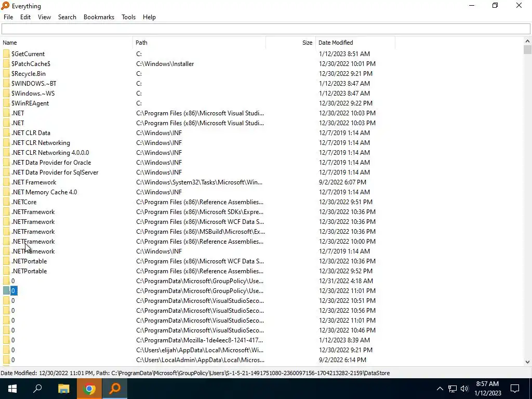
Task: Open the Search menu
Action: pos(67,17)
